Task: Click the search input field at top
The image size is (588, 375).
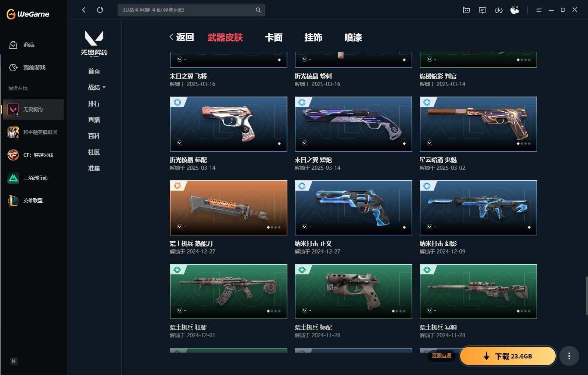Action: click(191, 10)
